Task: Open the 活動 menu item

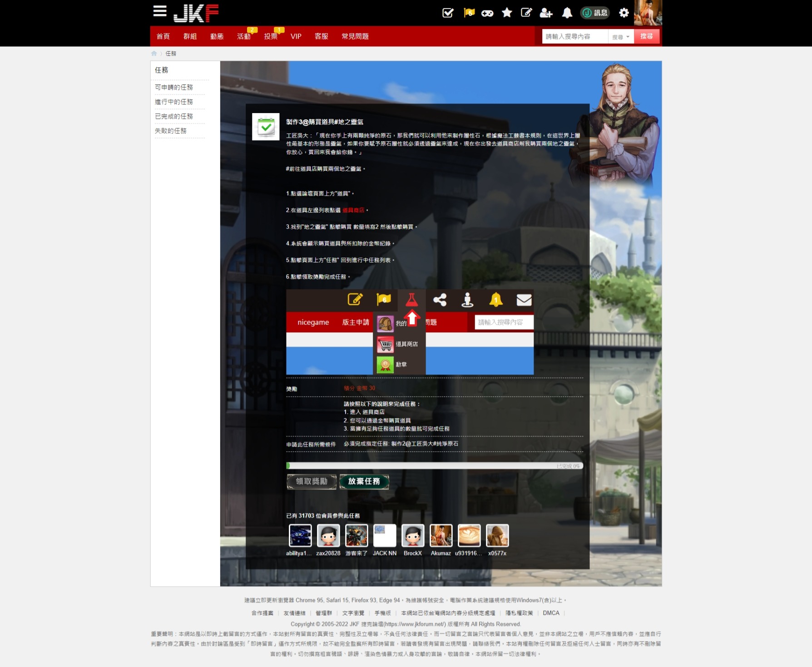Action: tap(244, 36)
